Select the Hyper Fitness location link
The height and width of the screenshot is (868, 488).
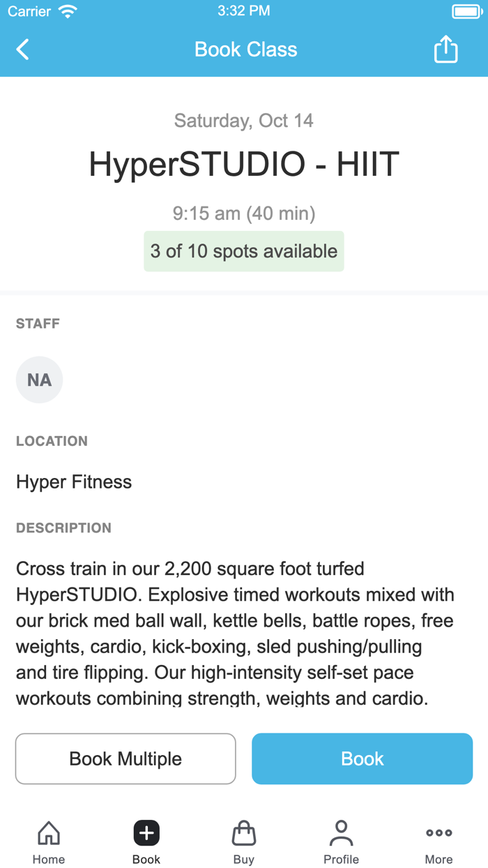point(74,481)
